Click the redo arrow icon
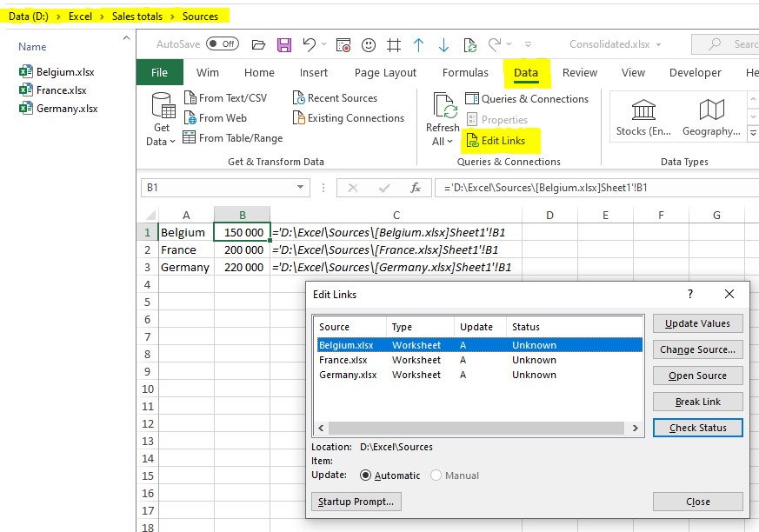The image size is (759, 532). point(495,45)
